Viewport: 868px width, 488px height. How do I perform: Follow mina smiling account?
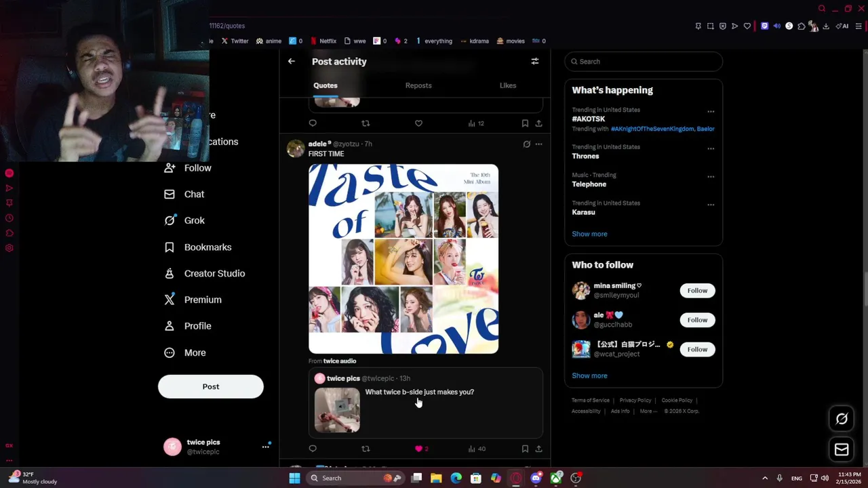(697, 291)
